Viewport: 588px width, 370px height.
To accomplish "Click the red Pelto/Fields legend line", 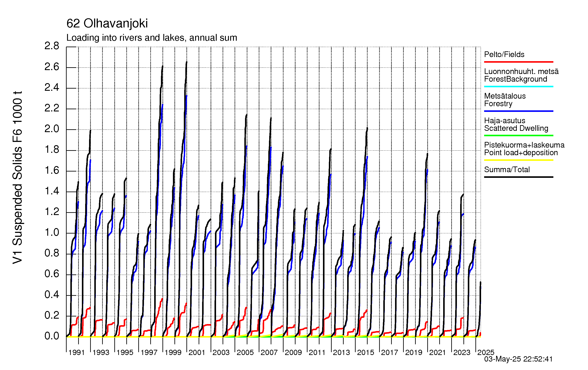I will (518, 62).
